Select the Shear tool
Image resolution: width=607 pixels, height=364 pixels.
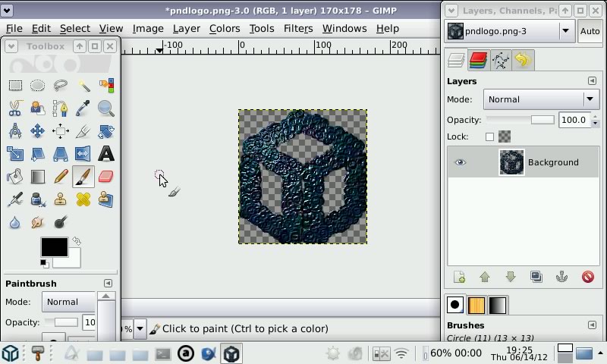pos(37,154)
